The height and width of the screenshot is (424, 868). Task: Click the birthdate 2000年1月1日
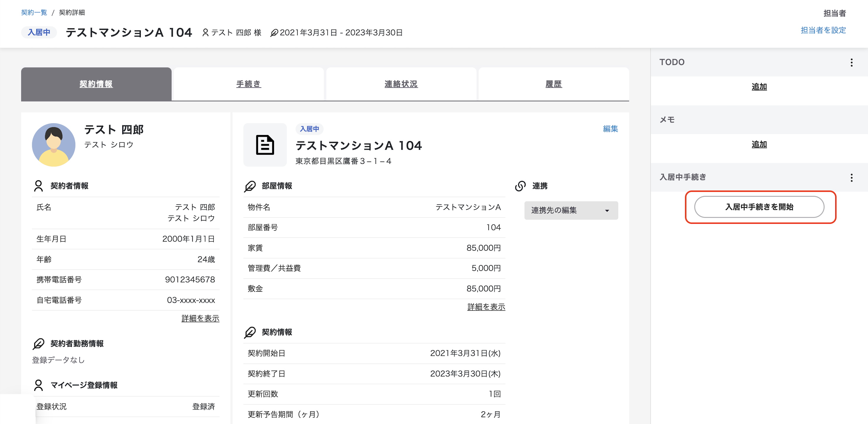(189, 239)
